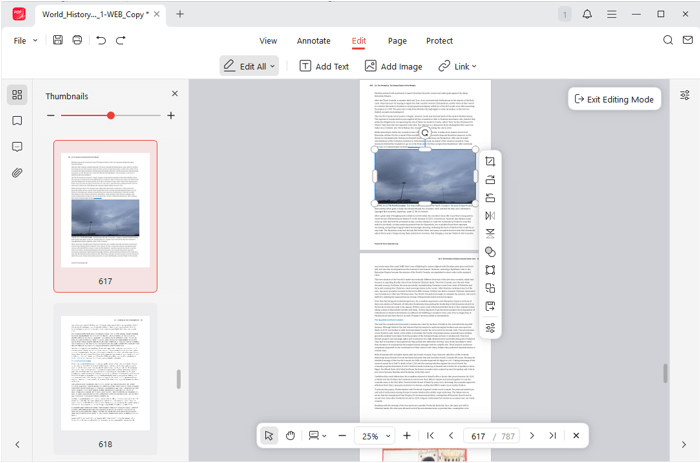Image resolution: width=700 pixels, height=463 pixels.
Task: Close the World_History document tab
Action: pos(157,14)
